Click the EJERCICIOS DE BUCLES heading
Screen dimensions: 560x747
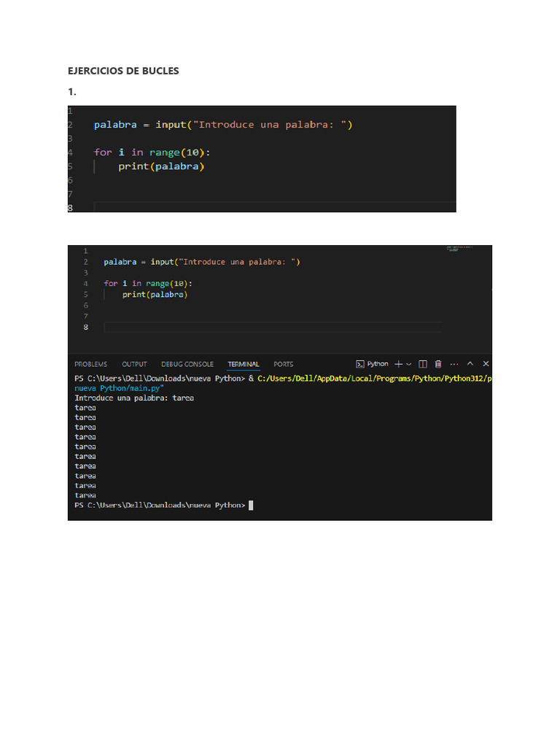(x=123, y=71)
